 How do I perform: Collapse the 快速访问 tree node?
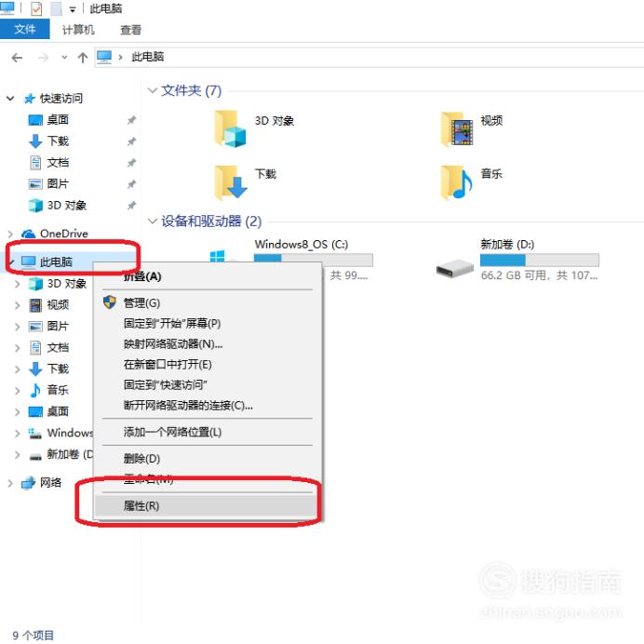tap(10, 99)
